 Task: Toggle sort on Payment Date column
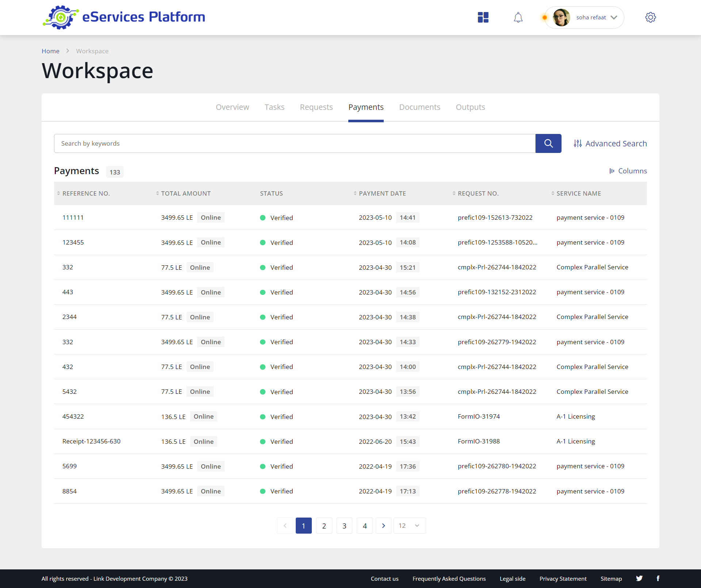tap(355, 193)
